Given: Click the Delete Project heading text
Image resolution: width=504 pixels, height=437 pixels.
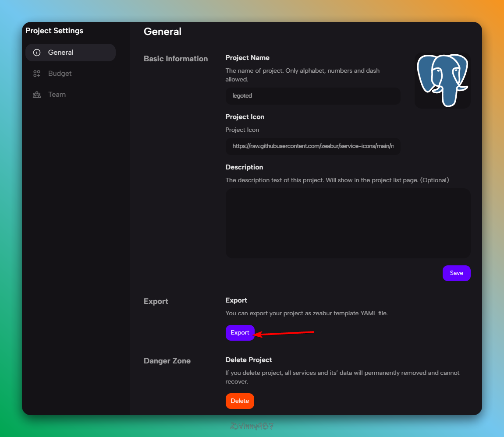Looking at the screenshot, I should 248,360.
